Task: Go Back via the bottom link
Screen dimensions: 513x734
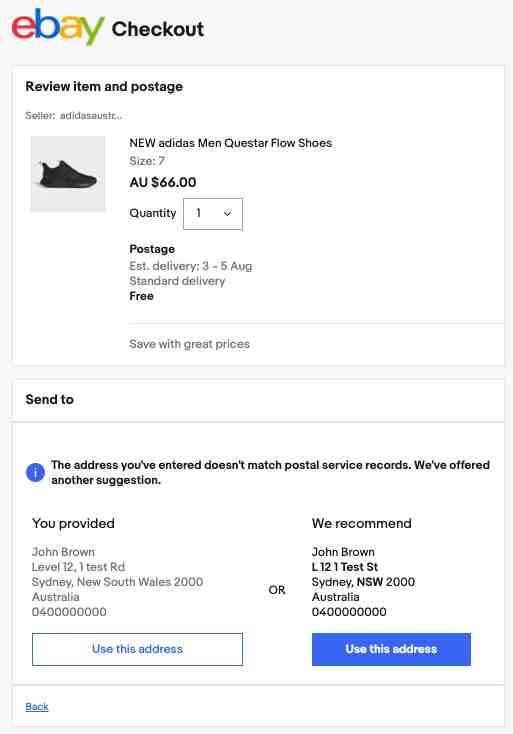Action: pos(37,706)
